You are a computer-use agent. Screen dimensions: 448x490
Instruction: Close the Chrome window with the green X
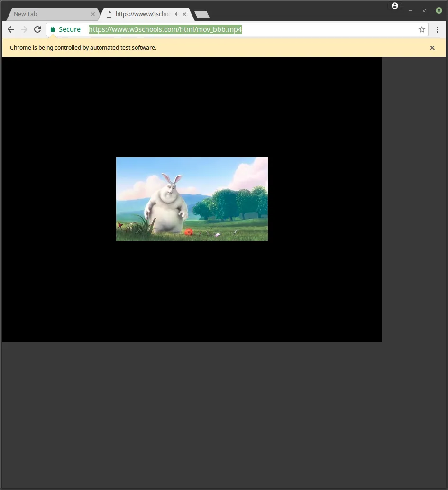click(x=439, y=10)
